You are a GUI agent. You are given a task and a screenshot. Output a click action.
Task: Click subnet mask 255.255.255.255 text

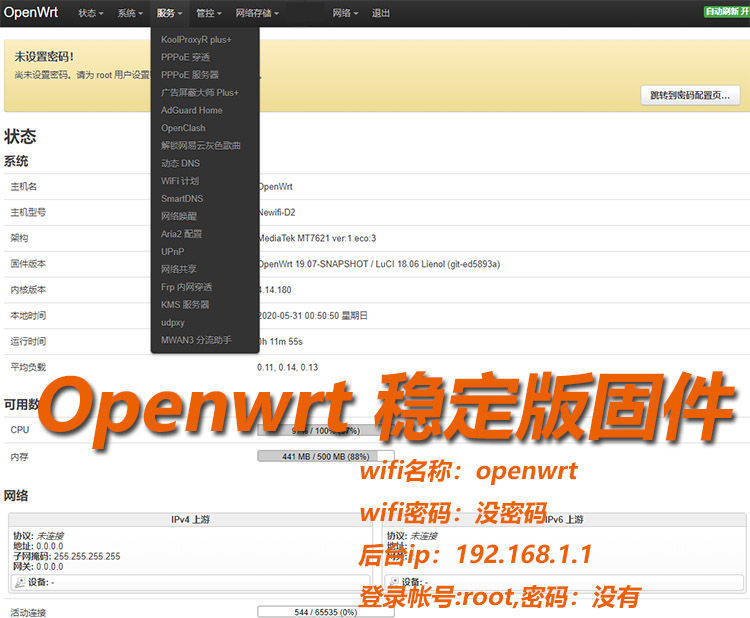click(87, 556)
